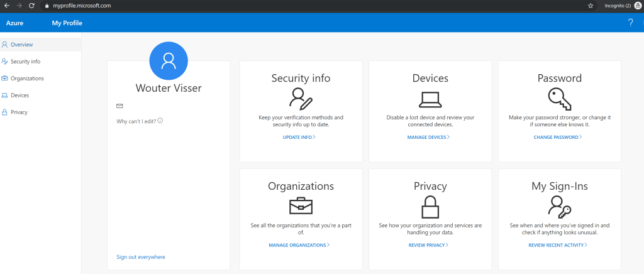Viewport: 644px width, 274px height.
Task: Click the info icon beside Why can't I edit
Action: click(160, 121)
